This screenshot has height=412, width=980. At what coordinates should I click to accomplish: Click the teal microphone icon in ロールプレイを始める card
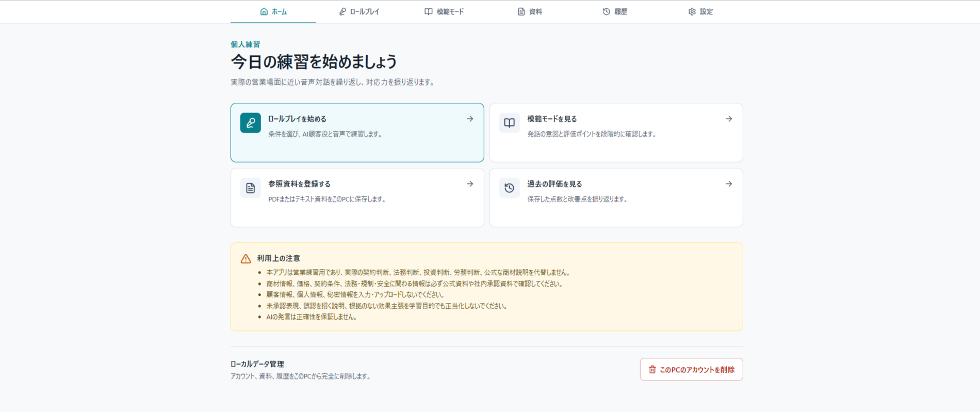tap(251, 123)
